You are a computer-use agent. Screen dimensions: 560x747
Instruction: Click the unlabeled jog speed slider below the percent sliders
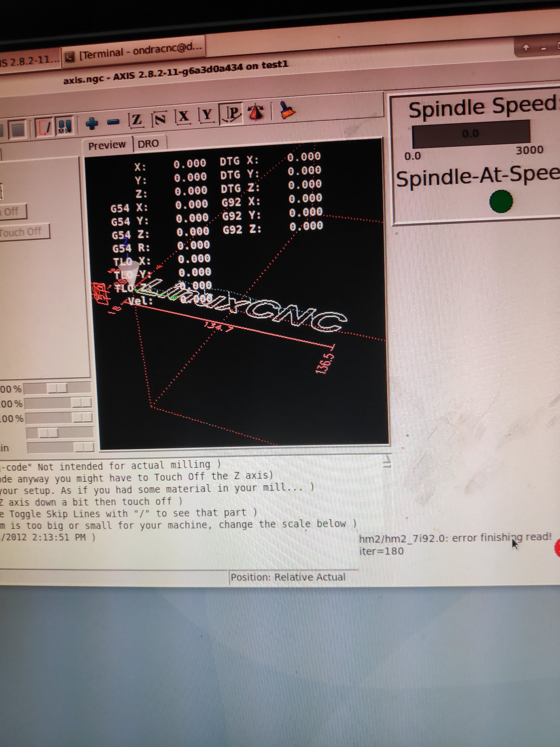pos(60,433)
